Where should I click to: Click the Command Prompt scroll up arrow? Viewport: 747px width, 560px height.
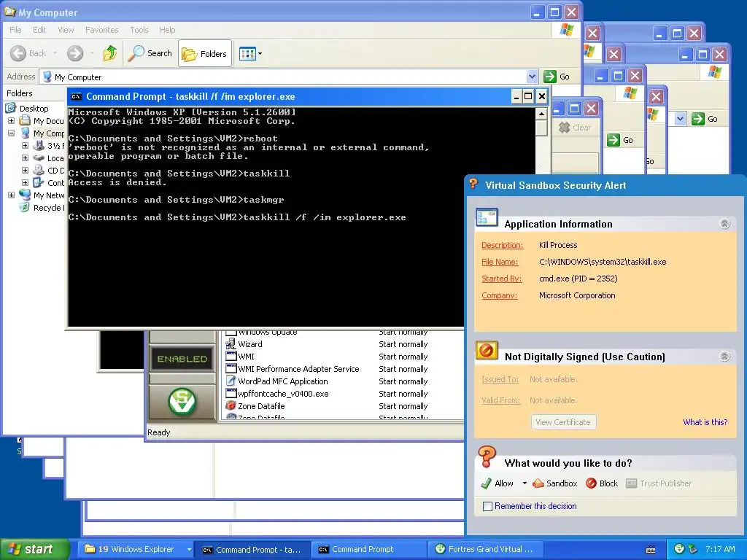pos(541,113)
